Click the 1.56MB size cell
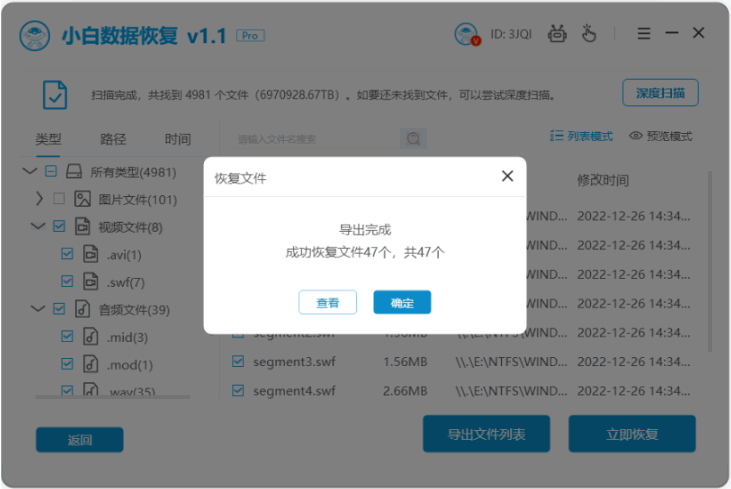Image resolution: width=731 pixels, height=489 pixels. pos(405,362)
